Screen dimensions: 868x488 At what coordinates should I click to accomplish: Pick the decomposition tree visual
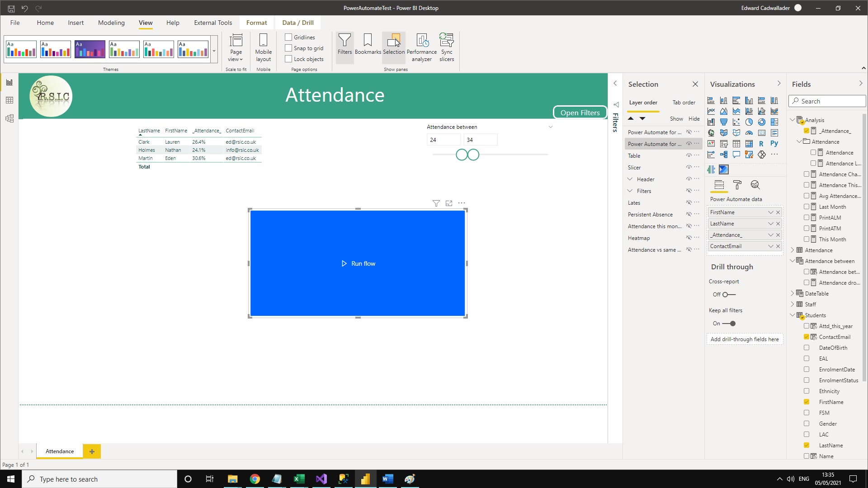[x=724, y=155]
